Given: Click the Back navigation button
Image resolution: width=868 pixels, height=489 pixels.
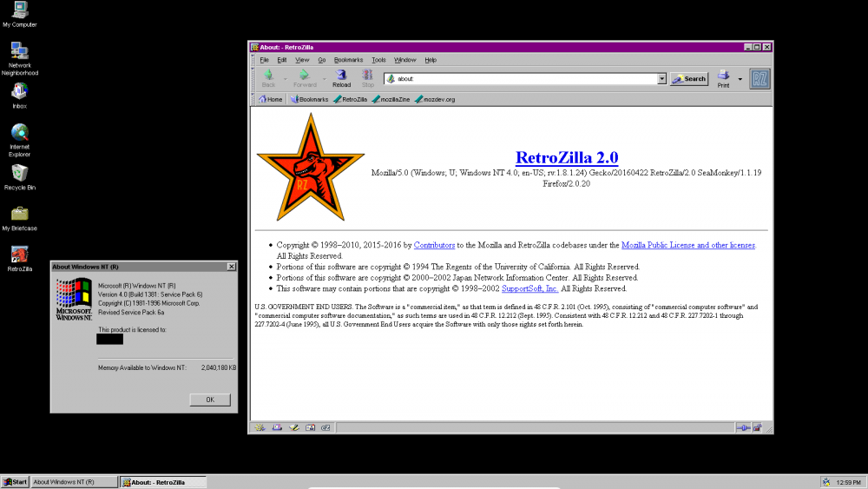Looking at the screenshot, I should pyautogui.click(x=268, y=79).
